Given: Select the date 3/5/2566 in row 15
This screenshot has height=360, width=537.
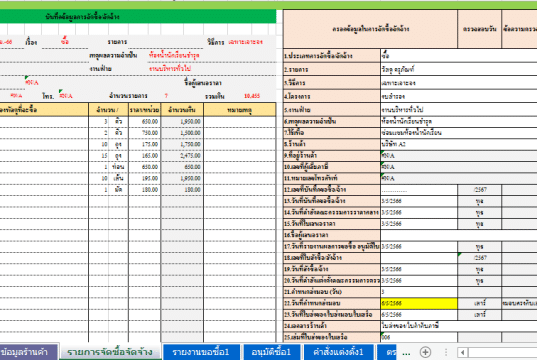Looking at the screenshot, I should pyautogui.click(x=419, y=224).
